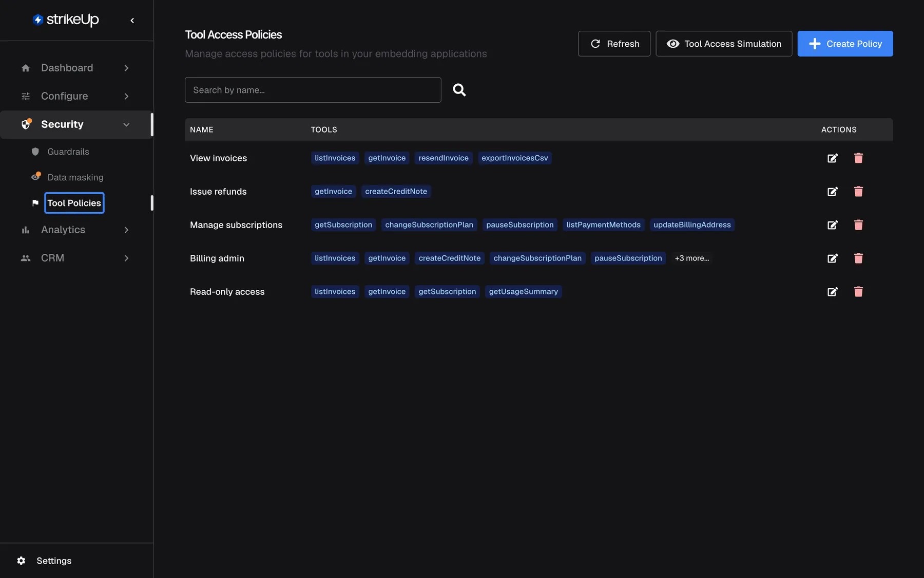This screenshot has height=578, width=924.
Task: Refresh the policy list
Action: tap(614, 44)
